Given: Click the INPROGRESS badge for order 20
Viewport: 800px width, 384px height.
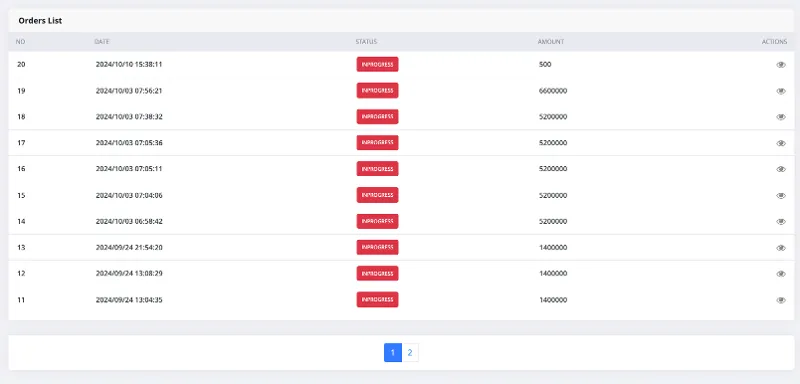Looking at the screenshot, I should [x=377, y=64].
